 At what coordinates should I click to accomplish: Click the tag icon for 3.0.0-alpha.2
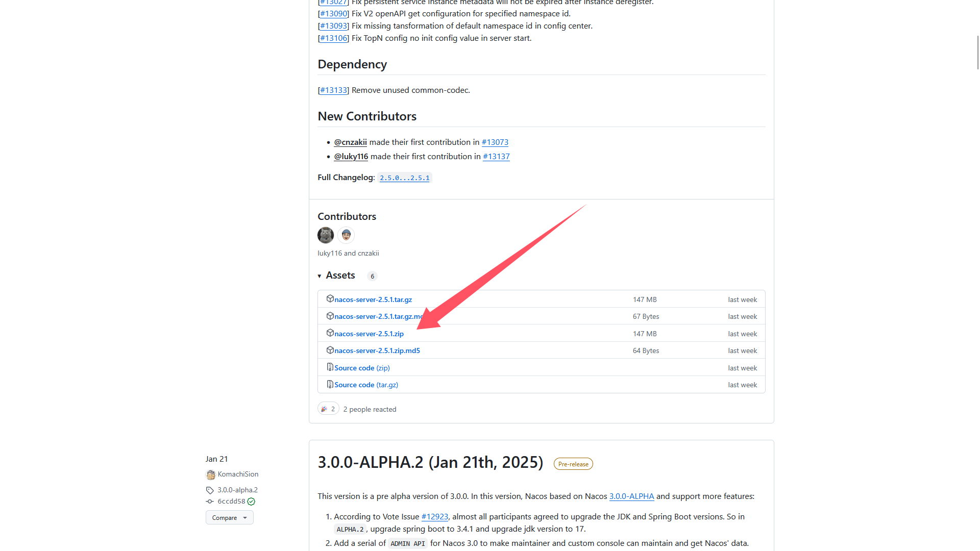[210, 490]
